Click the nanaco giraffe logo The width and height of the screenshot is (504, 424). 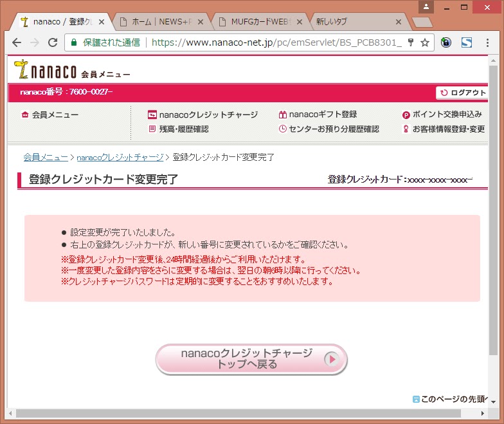(45, 69)
